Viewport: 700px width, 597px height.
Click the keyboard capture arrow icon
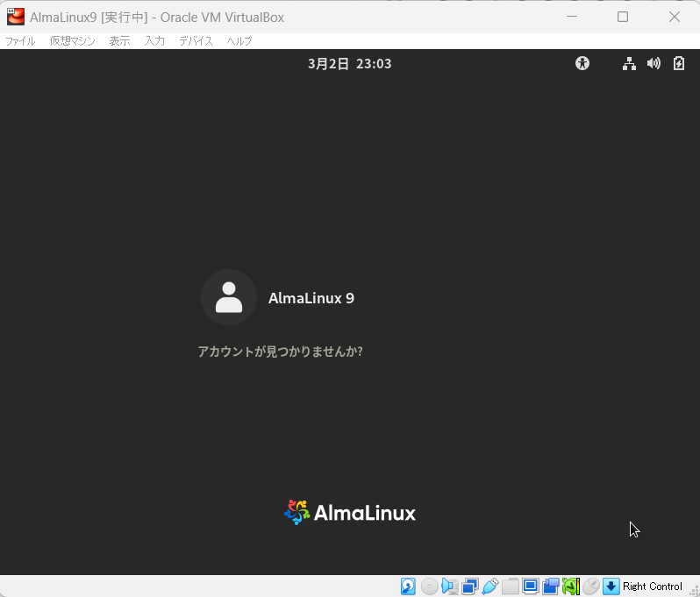(611, 586)
